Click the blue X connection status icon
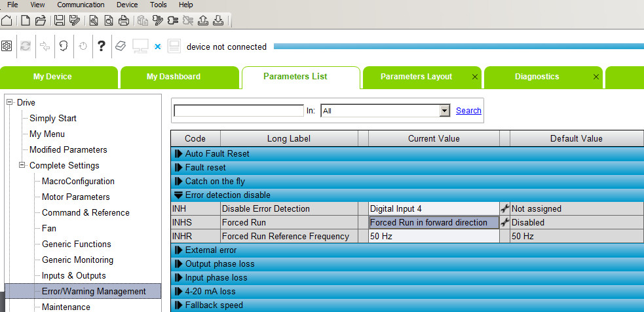The height and width of the screenshot is (312, 644). tap(158, 47)
